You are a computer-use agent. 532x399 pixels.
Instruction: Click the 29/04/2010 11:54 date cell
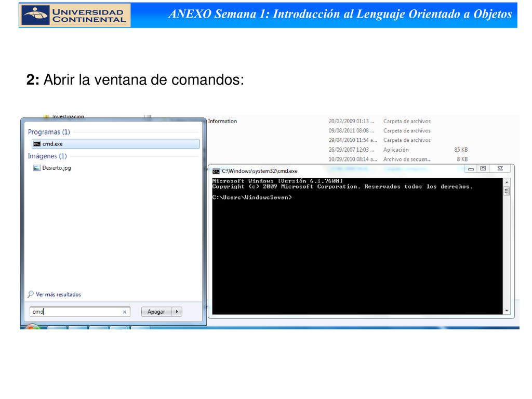click(353, 140)
